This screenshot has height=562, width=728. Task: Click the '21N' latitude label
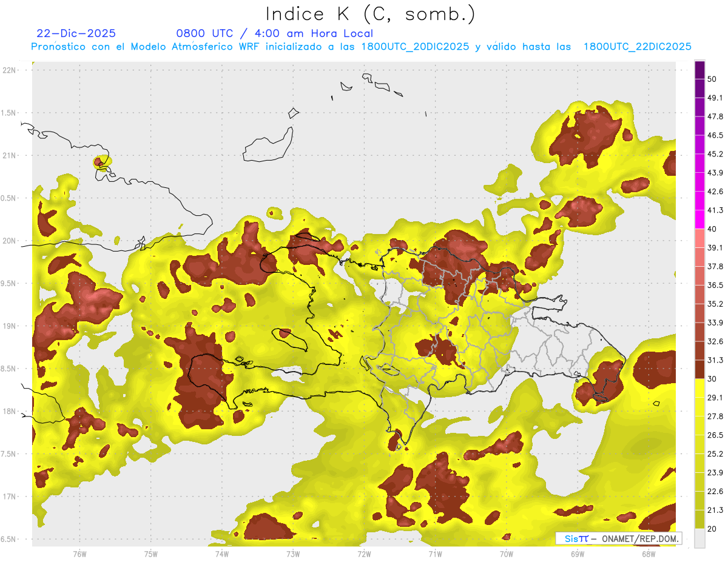(10, 155)
